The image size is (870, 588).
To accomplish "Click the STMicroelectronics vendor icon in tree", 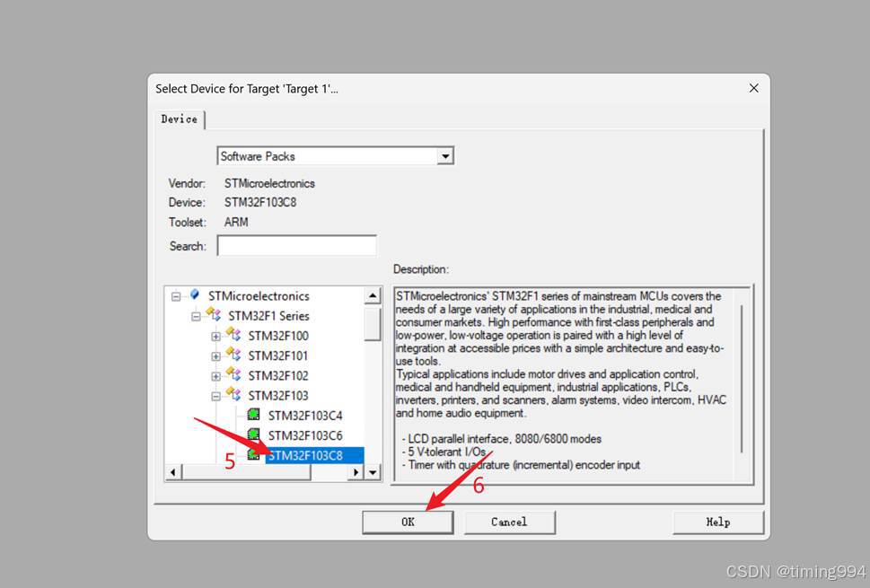I will [x=195, y=294].
